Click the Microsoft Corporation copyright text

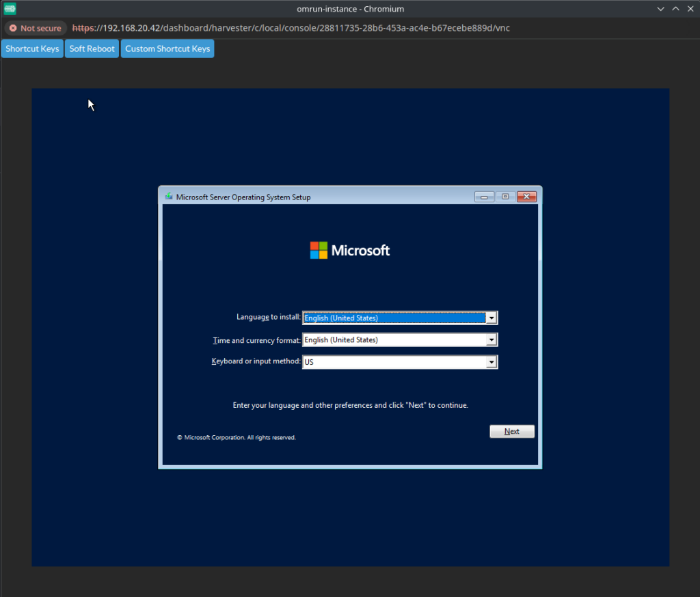pos(237,437)
